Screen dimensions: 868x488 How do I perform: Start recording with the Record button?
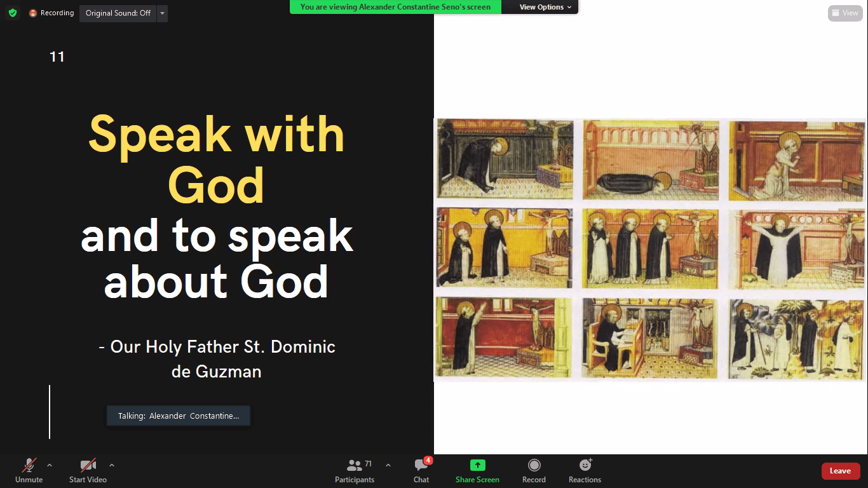point(534,470)
